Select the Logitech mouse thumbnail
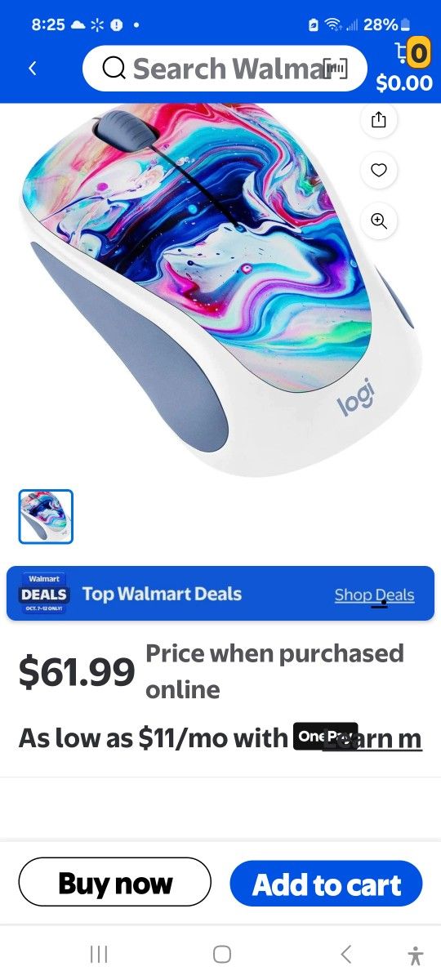 pos(46,517)
